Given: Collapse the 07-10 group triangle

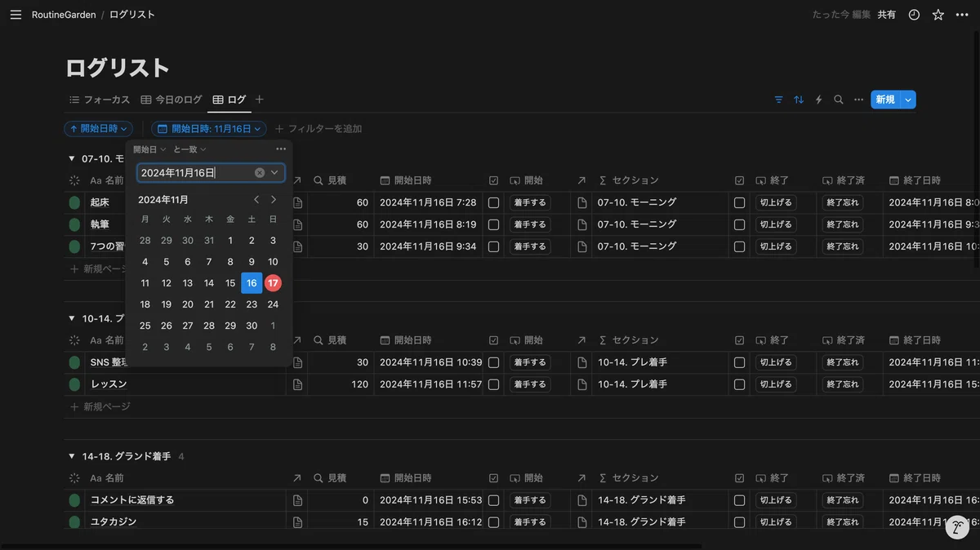Looking at the screenshot, I should click(x=72, y=158).
